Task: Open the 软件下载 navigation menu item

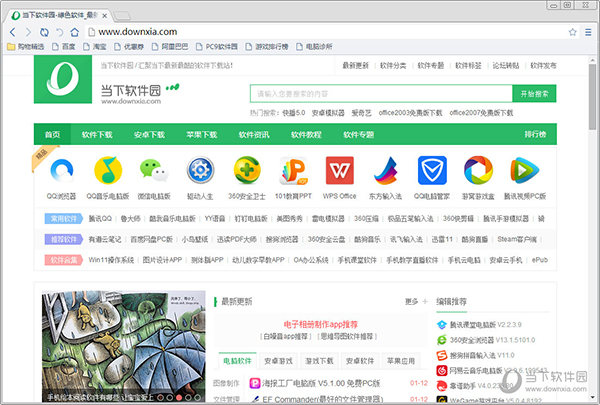Action: 98,134
